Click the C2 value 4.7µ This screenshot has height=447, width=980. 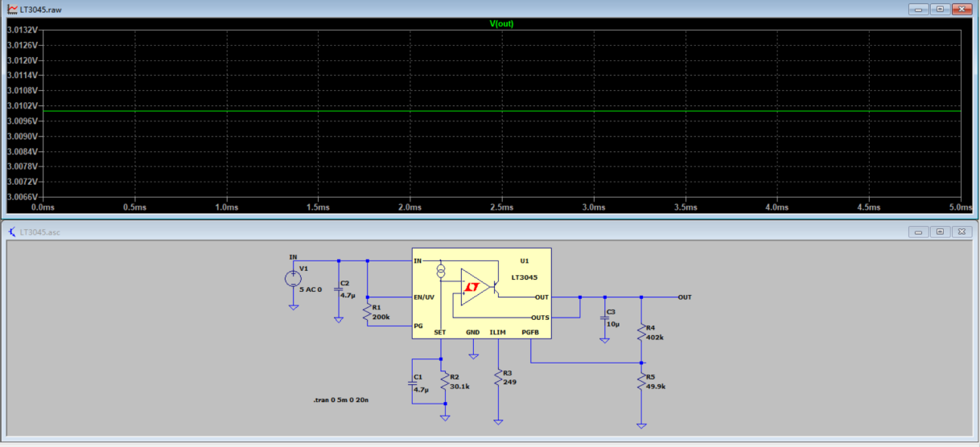tap(348, 295)
